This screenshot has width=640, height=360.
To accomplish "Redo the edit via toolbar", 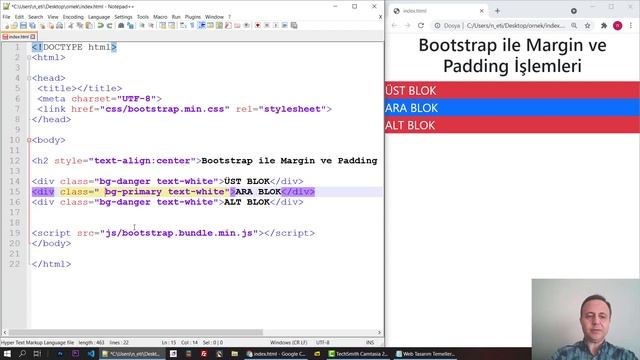I will click(110, 25).
